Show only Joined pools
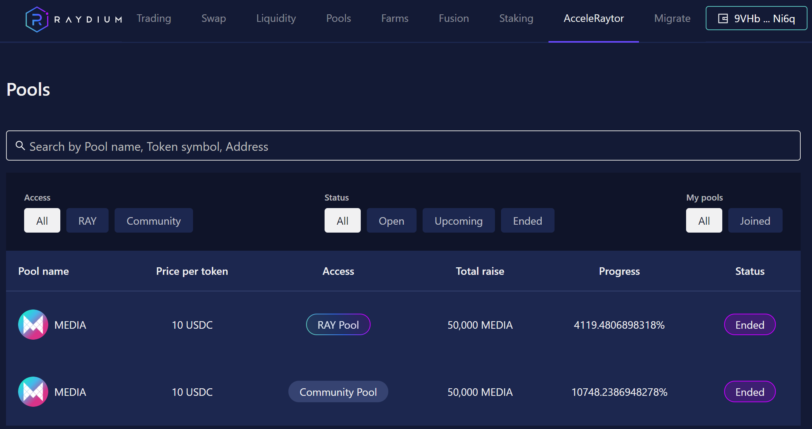The image size is (812, 429). 755,221
